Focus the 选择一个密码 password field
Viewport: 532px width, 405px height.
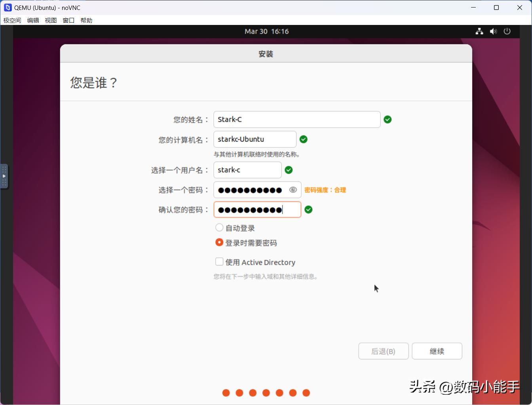[257, 190]
